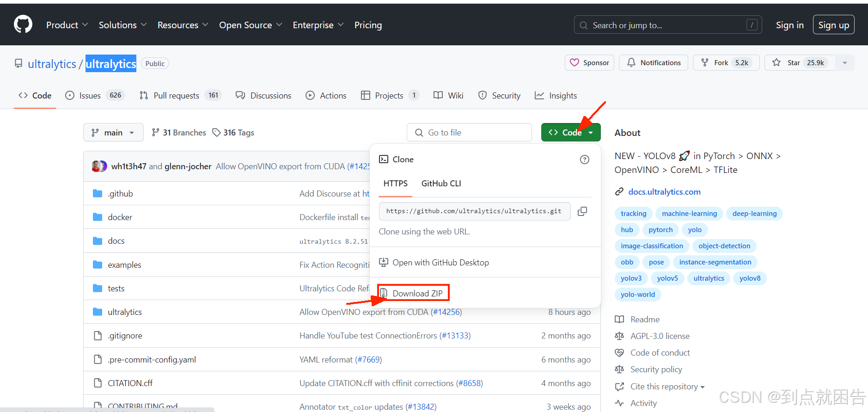This screenshot has width=868, height=412.
Task: Click the docker folder icon
Action: point(98,217)
